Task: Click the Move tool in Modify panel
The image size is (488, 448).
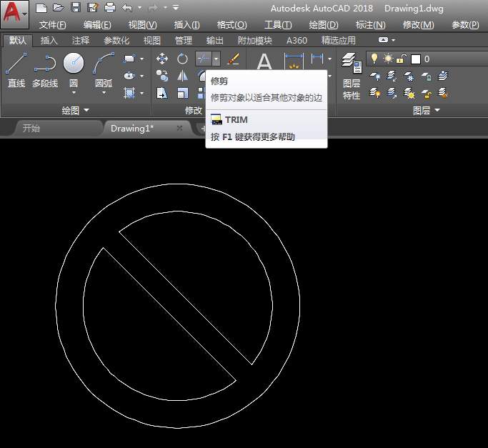Action: 162,59
